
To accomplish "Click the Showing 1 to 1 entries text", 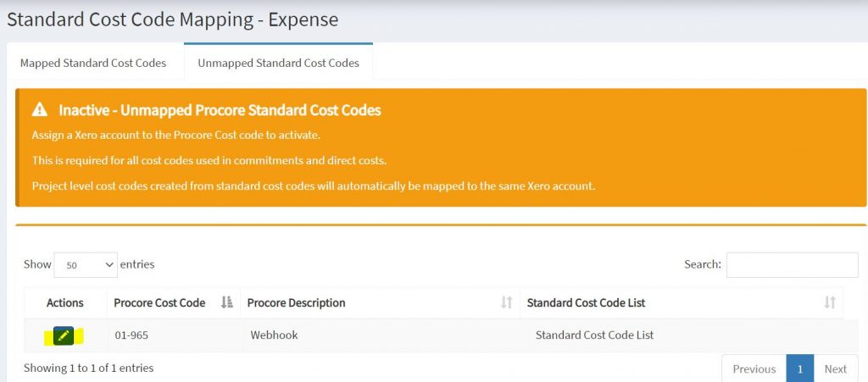I will click(x=88, y=368).
